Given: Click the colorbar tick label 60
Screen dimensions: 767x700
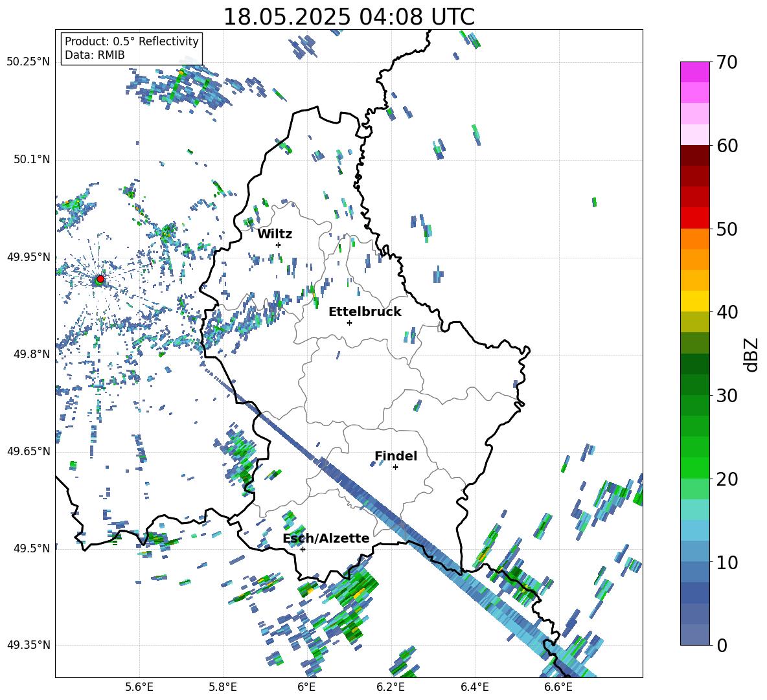Looking at the screenshot, I should [x=727, y=146].
